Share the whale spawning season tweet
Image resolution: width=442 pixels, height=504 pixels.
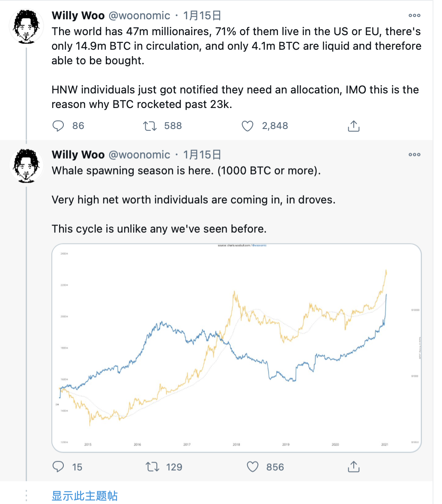pyautogui.click(x=354, y=467)
